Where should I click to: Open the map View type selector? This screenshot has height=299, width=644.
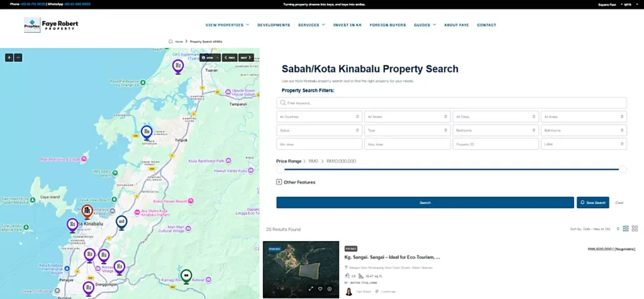pos(210,57)
